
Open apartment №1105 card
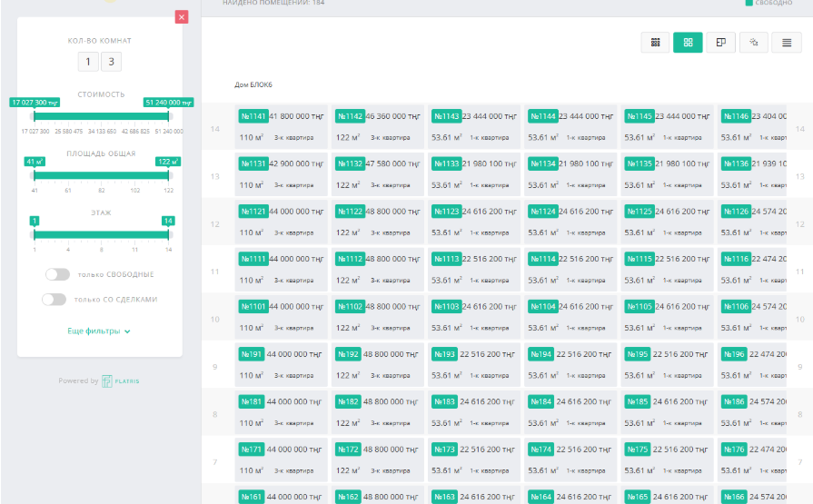667,316
